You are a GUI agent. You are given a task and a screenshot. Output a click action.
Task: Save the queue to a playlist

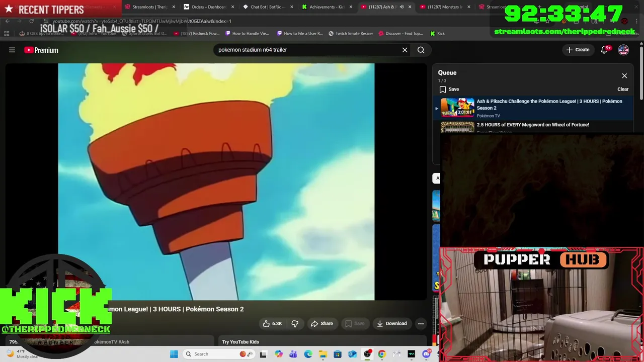tap(449, 89)
